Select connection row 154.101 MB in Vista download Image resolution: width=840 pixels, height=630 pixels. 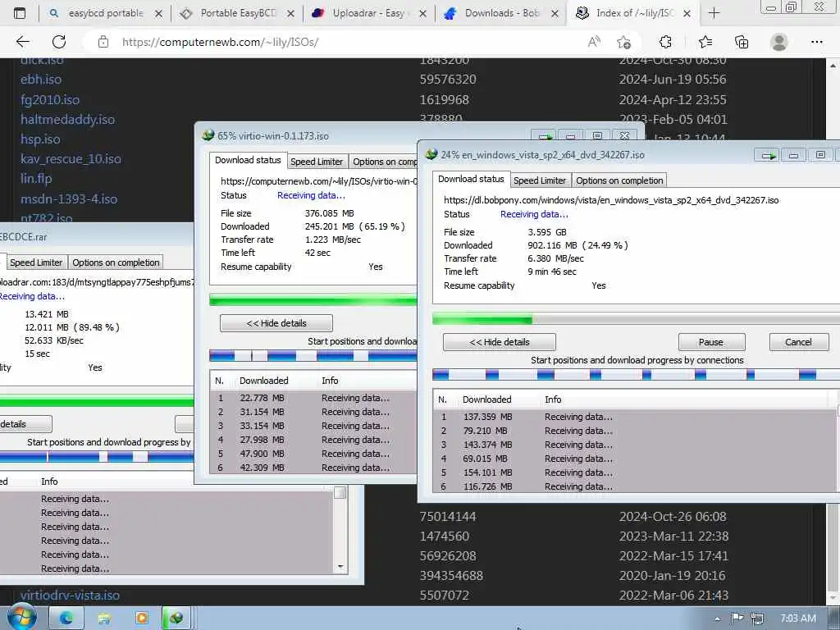pos(635,472)
